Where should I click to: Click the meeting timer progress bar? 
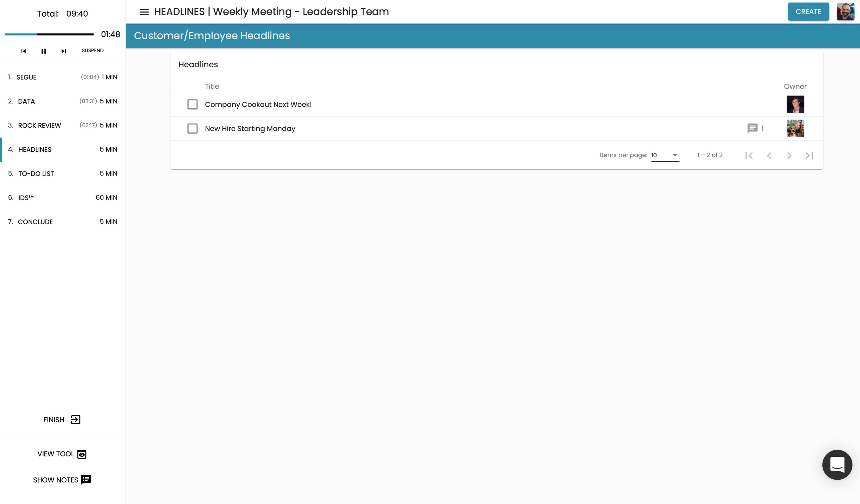point(49,34)
